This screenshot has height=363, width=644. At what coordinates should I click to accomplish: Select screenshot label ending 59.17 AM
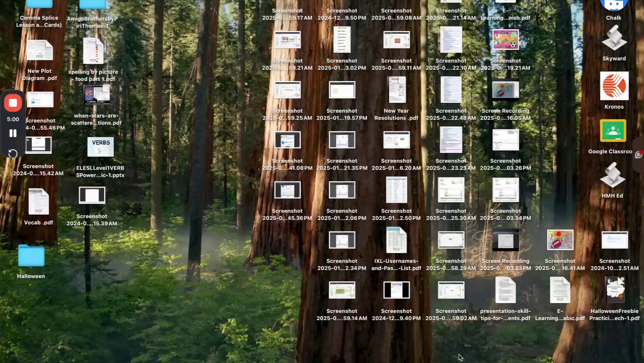[x=287, y=14]
